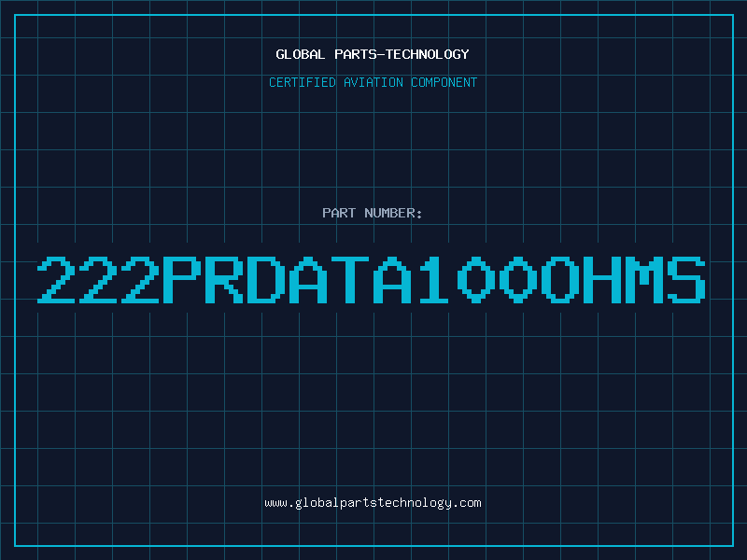Click the word COMPONENT in the subtitle

444,83
